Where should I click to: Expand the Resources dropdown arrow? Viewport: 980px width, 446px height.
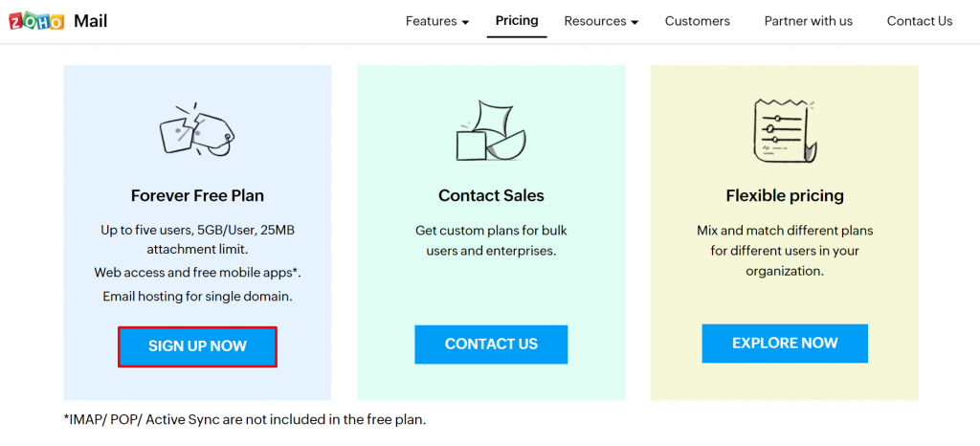634,22
